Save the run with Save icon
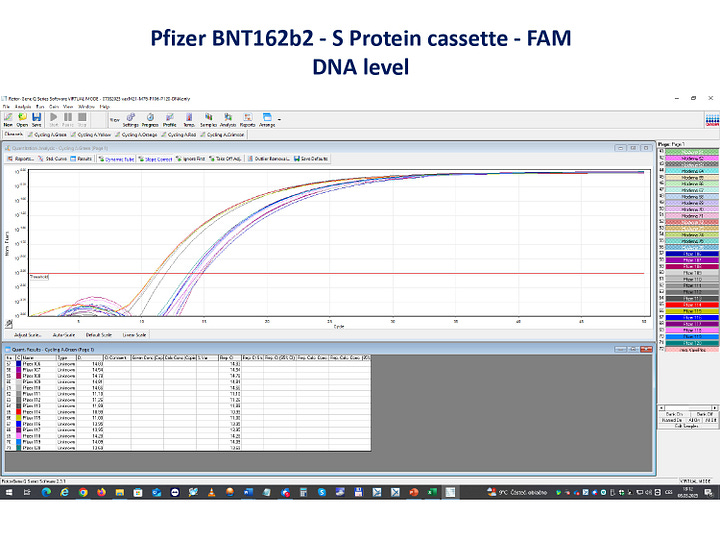This screenshot has width=720, height=540. coord(36,119)
